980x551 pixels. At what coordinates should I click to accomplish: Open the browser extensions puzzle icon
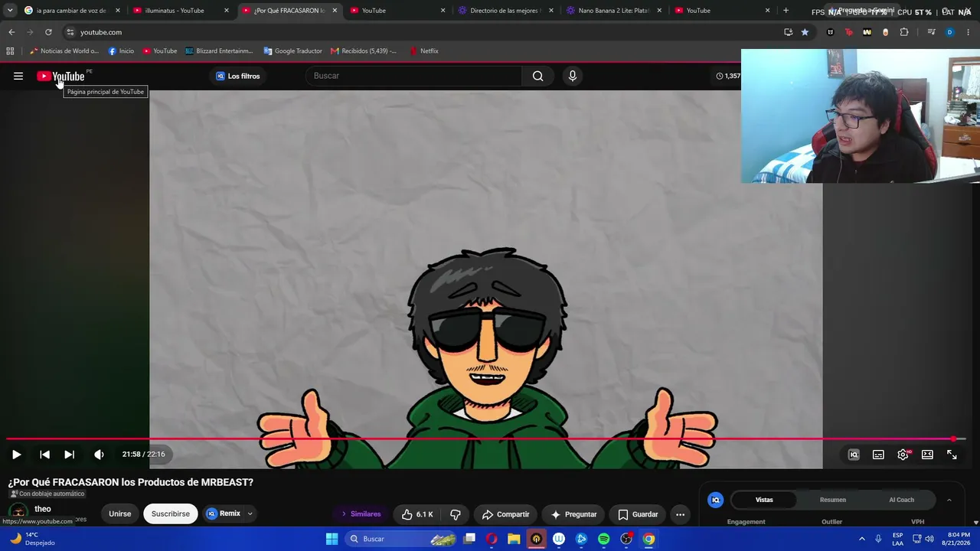click(904, 32)
